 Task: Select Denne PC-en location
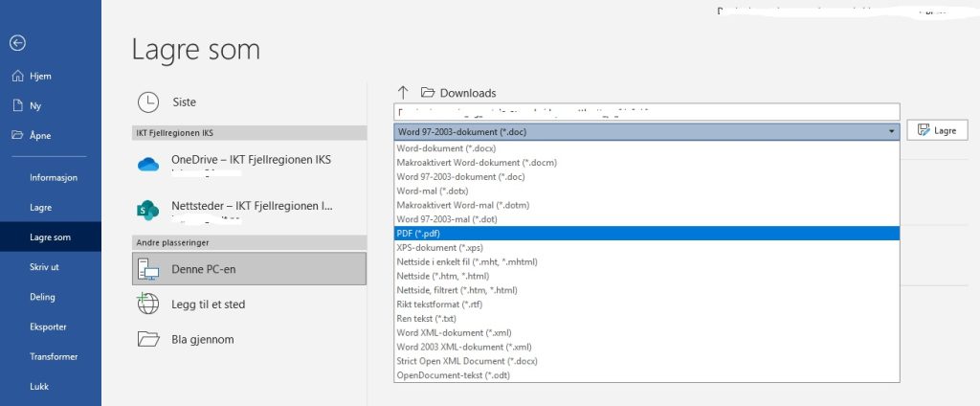[250, 269]
